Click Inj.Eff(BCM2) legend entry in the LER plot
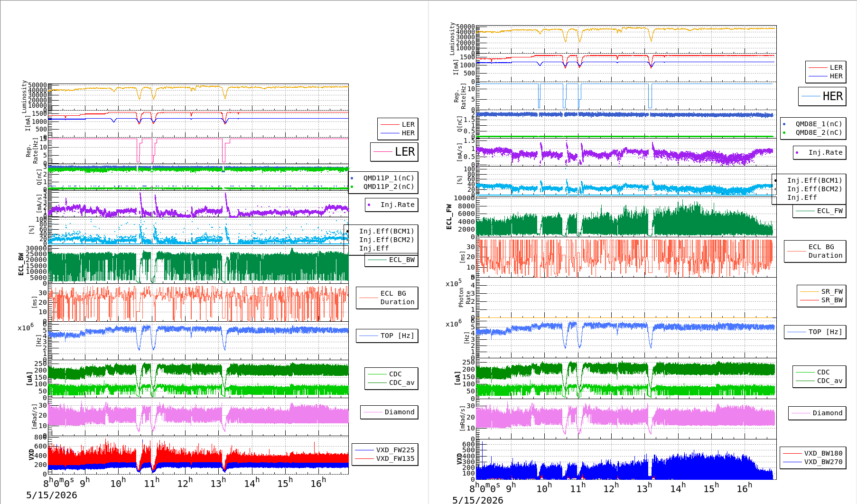The image size is (857, 504). (381, 240)
